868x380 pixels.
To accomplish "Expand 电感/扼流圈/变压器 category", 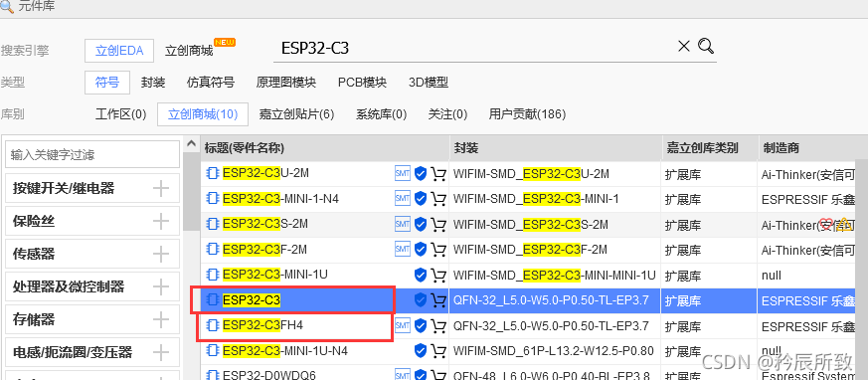I will pyautogui.click(x=161, y=352).
